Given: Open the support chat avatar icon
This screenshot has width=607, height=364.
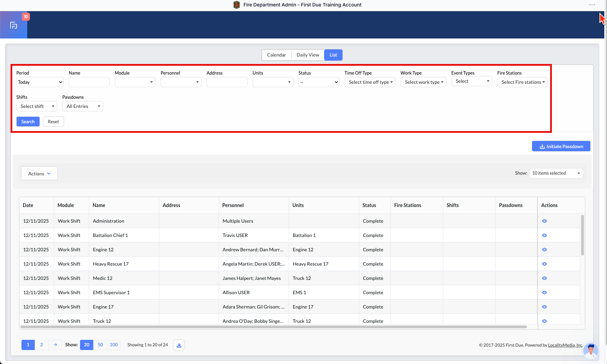Looking at the screenshot, I should coord(591,350).
